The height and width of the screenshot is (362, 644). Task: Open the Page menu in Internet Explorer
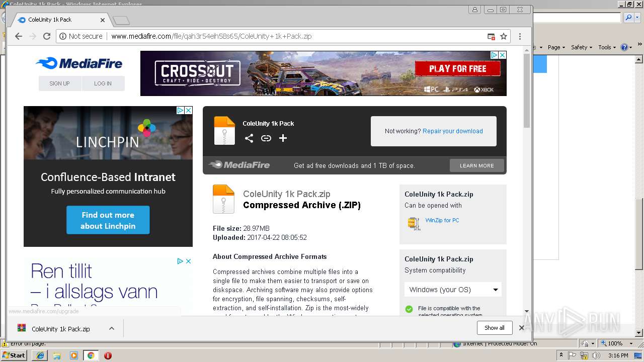point(556,47)
